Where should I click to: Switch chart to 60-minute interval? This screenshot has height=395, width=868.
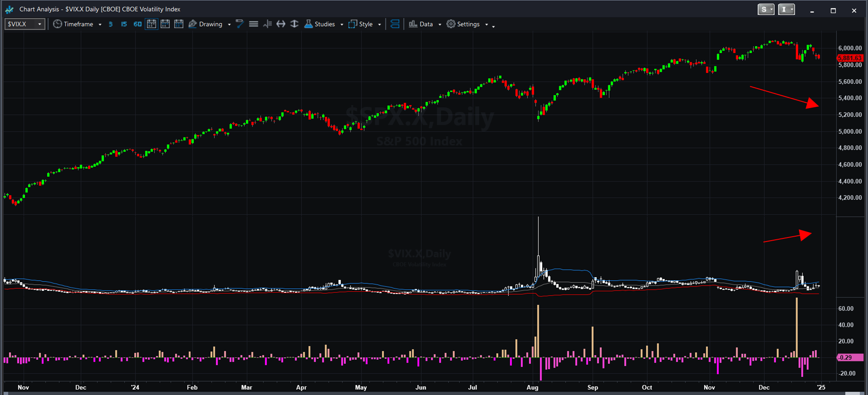138,24
